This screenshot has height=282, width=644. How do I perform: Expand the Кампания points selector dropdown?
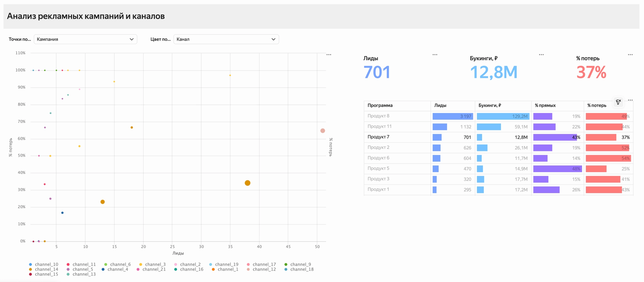85,39
